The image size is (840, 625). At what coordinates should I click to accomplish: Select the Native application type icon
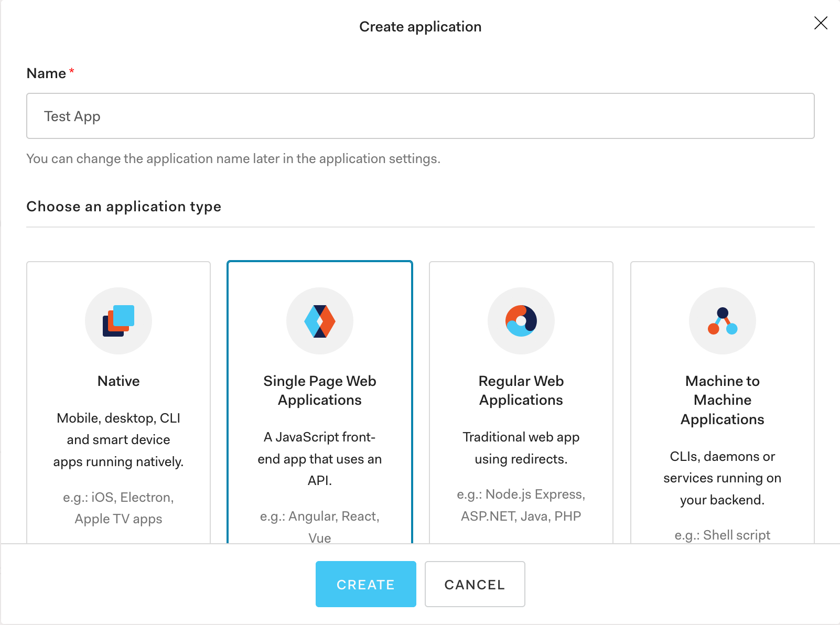[x=119, y=321]
